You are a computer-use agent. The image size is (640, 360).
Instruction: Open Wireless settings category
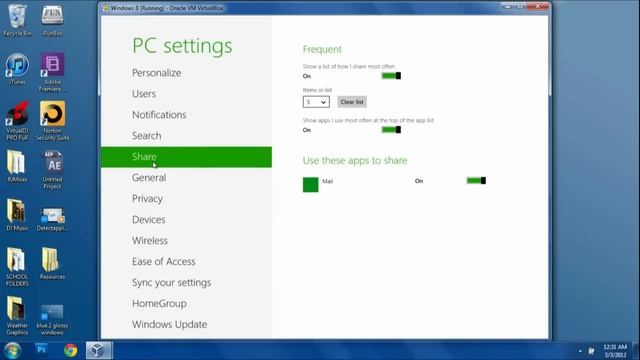tap(150, 240)
